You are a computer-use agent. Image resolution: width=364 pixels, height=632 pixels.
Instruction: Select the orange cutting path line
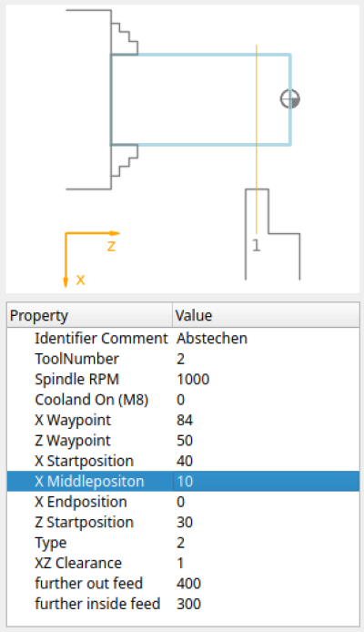tap(257, 138)
